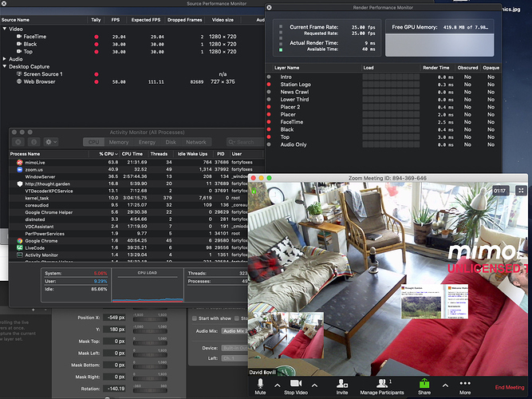This screenshot has height=399, width=532.
Task: Enter full screen in the Zoom meeting
Action: click(x=521, y=191)
